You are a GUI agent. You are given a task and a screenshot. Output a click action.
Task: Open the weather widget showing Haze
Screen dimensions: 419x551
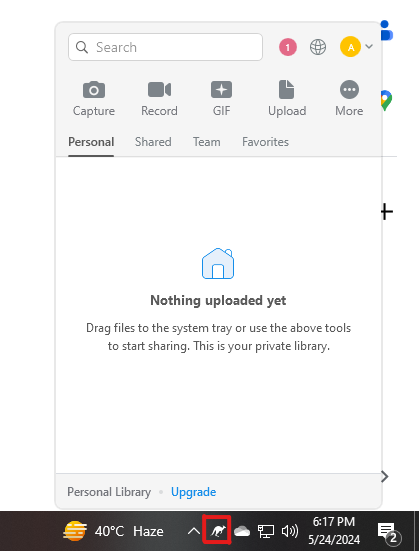113,531
